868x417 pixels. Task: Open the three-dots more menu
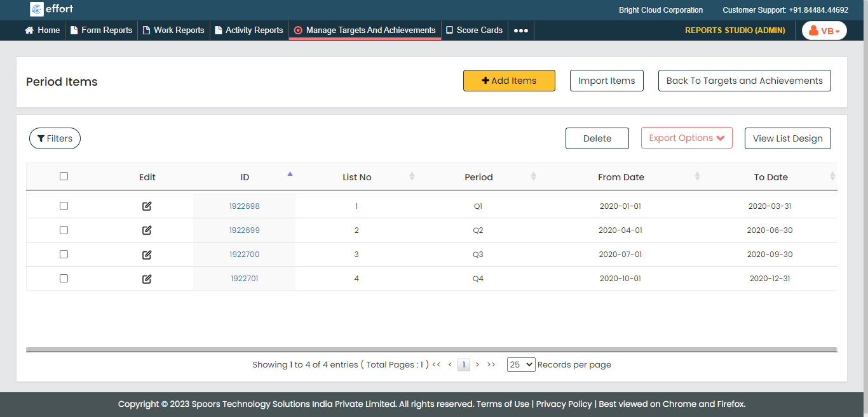520,30
